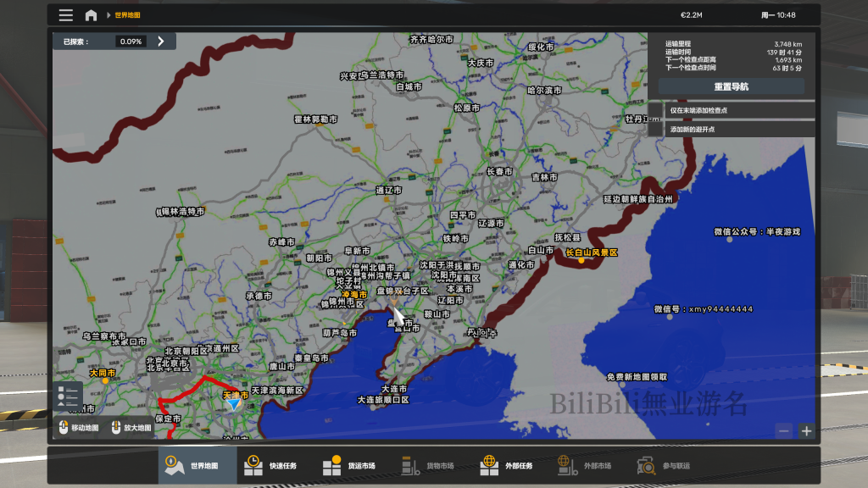This screenshot has height=488, width=868.
Task: Expand the 已探索 exploration panel arrow
Action: (161, 41)
